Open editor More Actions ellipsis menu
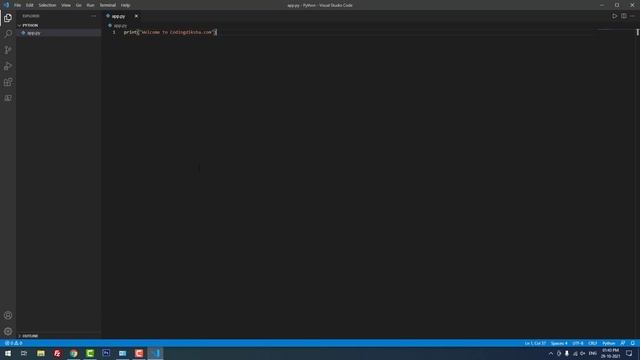Image resolution: width=640 pixels, height=360 pixels. pyautogui.click(x=632, y=16)
